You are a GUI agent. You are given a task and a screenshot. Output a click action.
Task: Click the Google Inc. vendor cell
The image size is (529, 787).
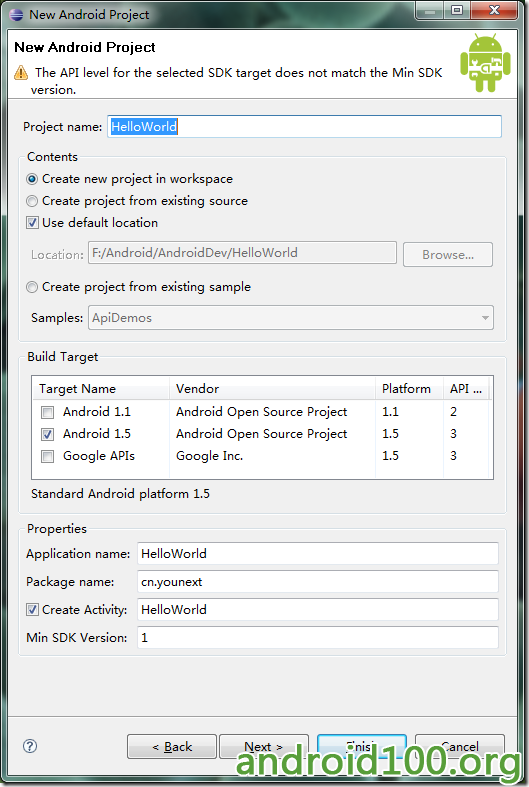click(x=209, y=456)
